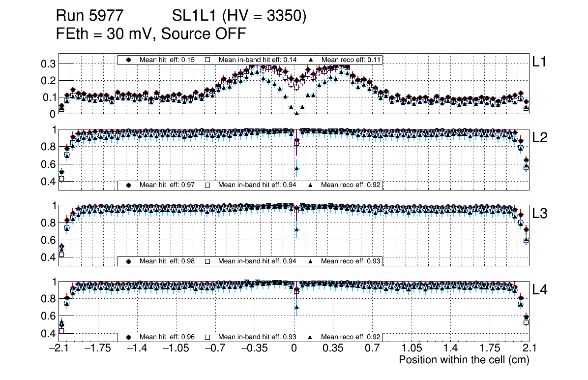This screenshot has width=588, height=380.
Task: Click the filled circle marker in L4 legend
Action: pos(129,338)
